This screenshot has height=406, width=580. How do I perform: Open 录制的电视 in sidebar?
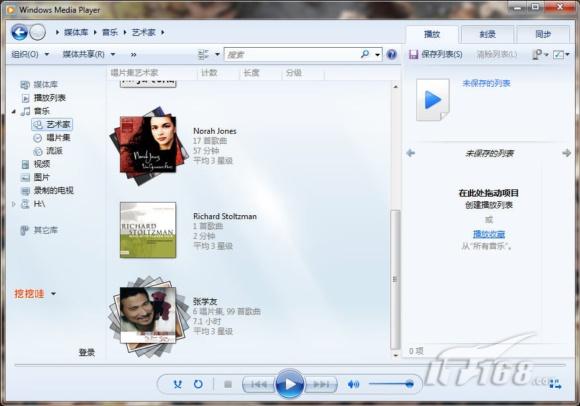coord(54,190)
